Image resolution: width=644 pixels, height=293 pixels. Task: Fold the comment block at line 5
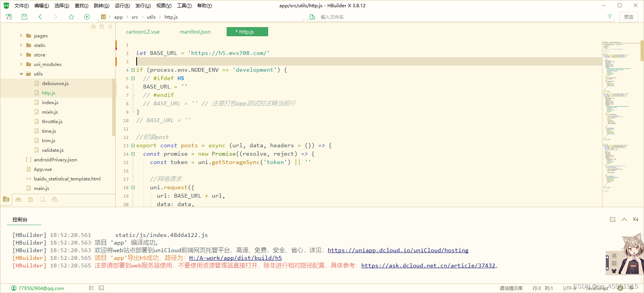[x=133, y=78]
